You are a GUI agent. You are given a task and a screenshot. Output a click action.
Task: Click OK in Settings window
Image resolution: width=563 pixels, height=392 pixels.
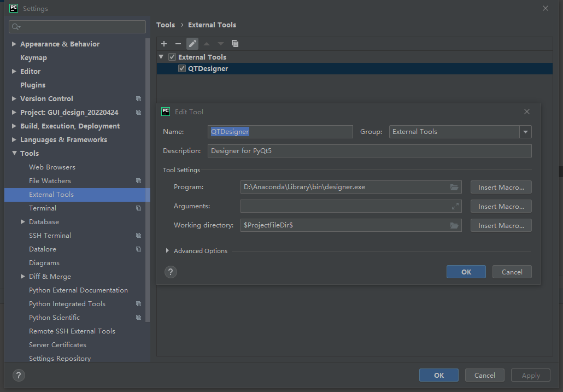tap(439, 376)
